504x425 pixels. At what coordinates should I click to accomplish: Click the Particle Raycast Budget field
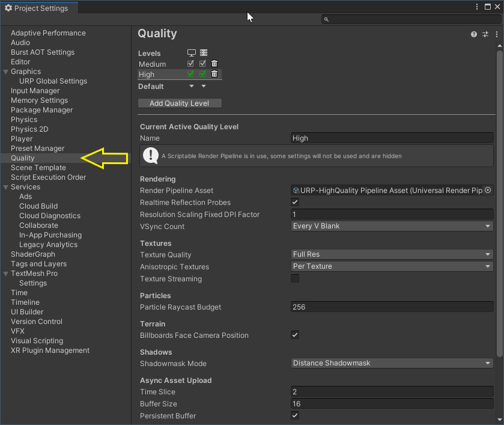392,307
